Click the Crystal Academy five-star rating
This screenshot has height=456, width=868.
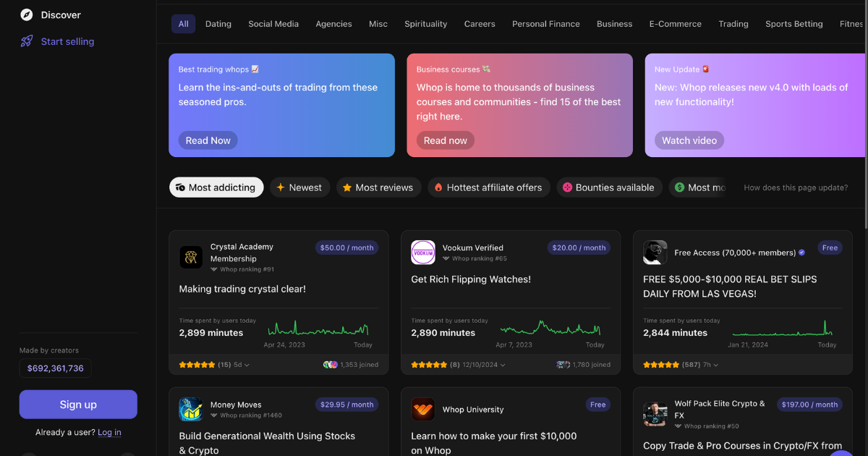coord(197,365)
